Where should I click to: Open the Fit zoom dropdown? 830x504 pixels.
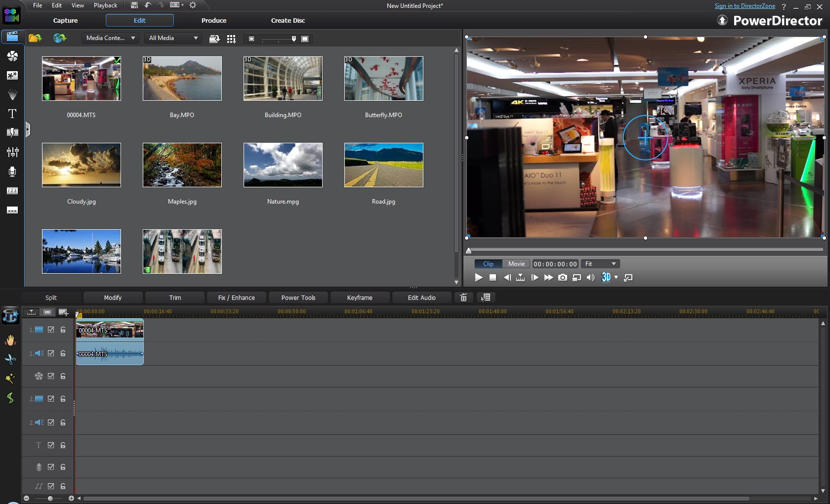tap(600, 264)
